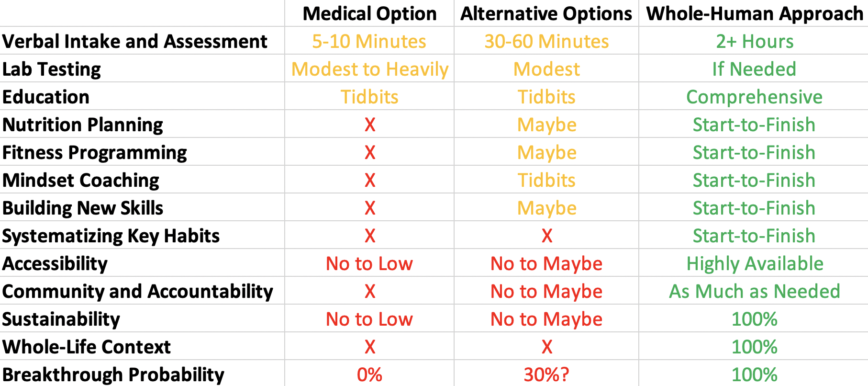Image resolution: width=868 pixels, height=386 pixels.
Task: Click the "As Much as Needed" cell
Action: click(x=754, y=291)
